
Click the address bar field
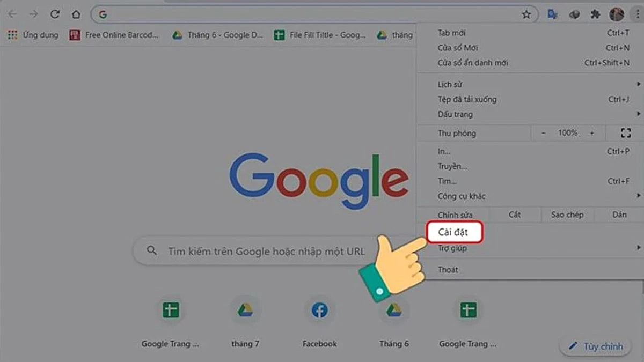click(314, 14)
